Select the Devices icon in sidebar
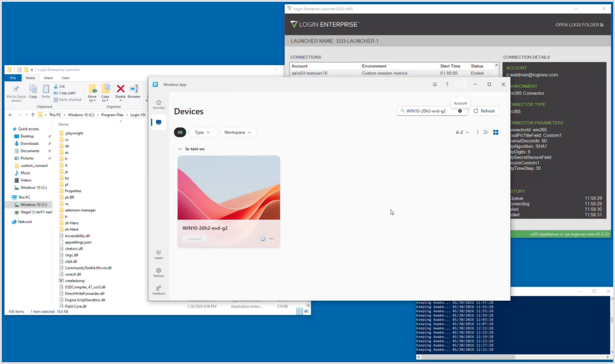The image size is (615, 364). point(159,122)
